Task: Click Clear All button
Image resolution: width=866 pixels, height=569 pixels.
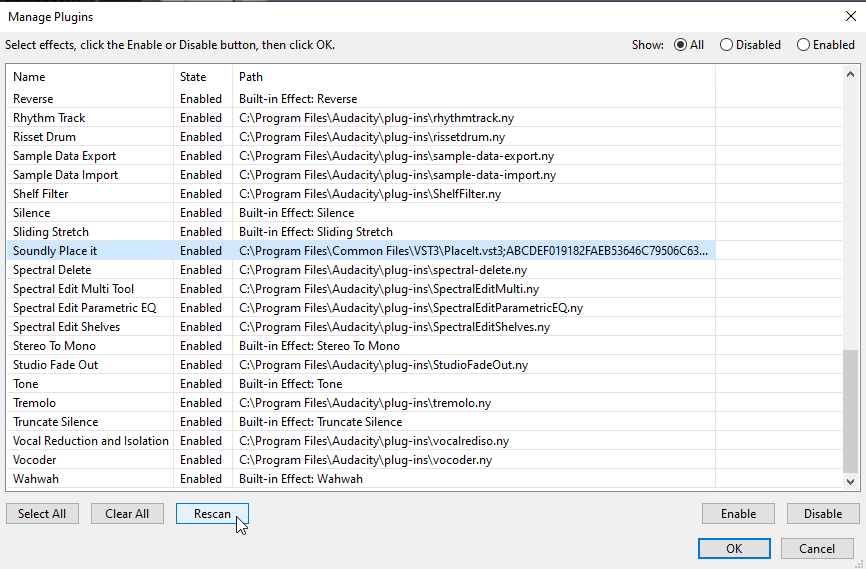Action: click(127, 514)
